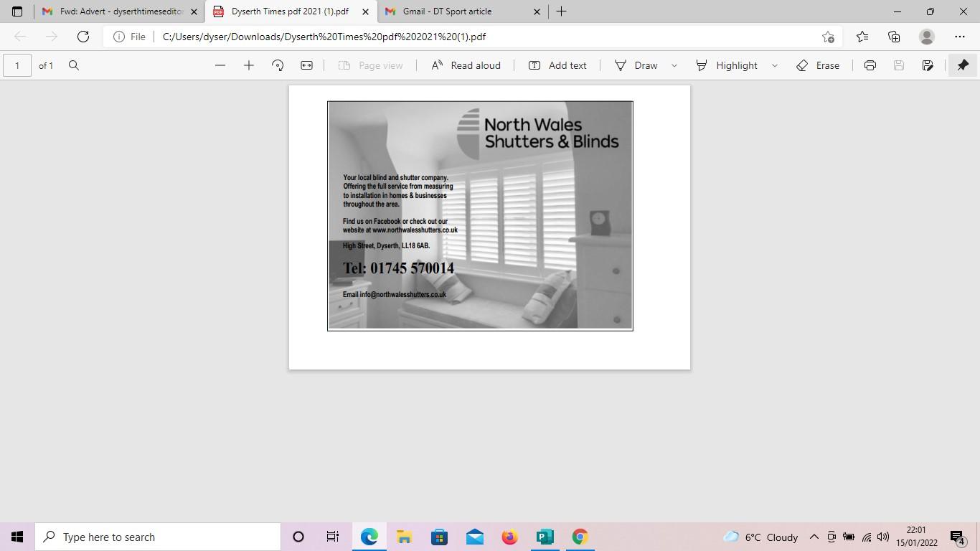Zoom in on the PDF
Screen dimensions: 980x551
[x=249, y=65]
